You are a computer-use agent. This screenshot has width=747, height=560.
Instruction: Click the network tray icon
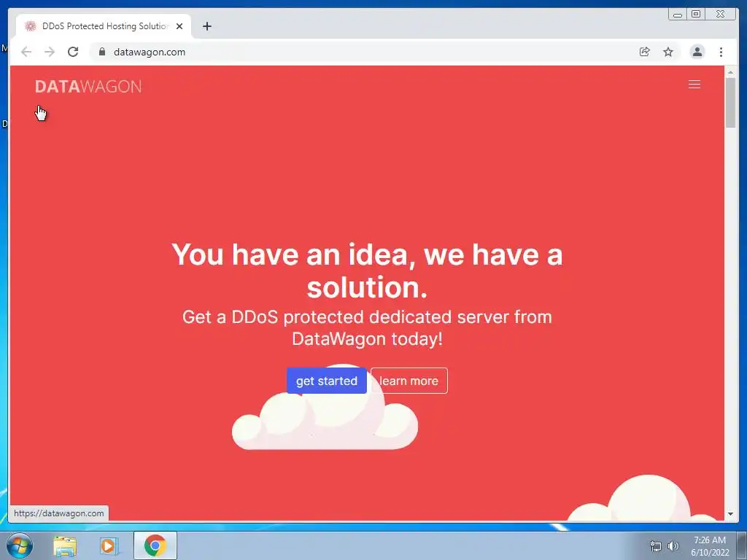click(x=656, y=546)
